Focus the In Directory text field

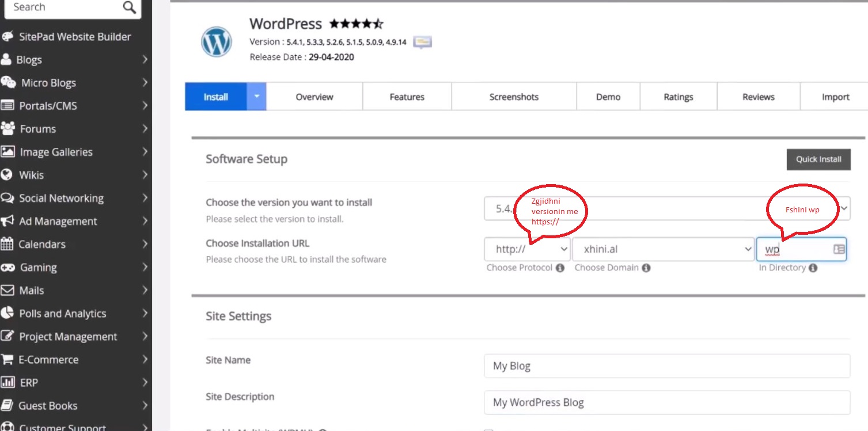801,249
